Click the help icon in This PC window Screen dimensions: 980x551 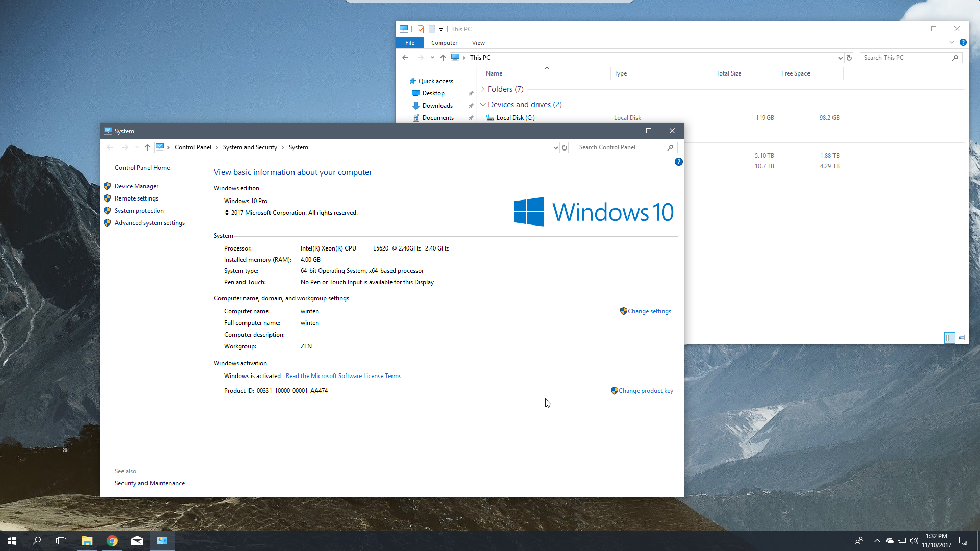(x=963, y=42)
